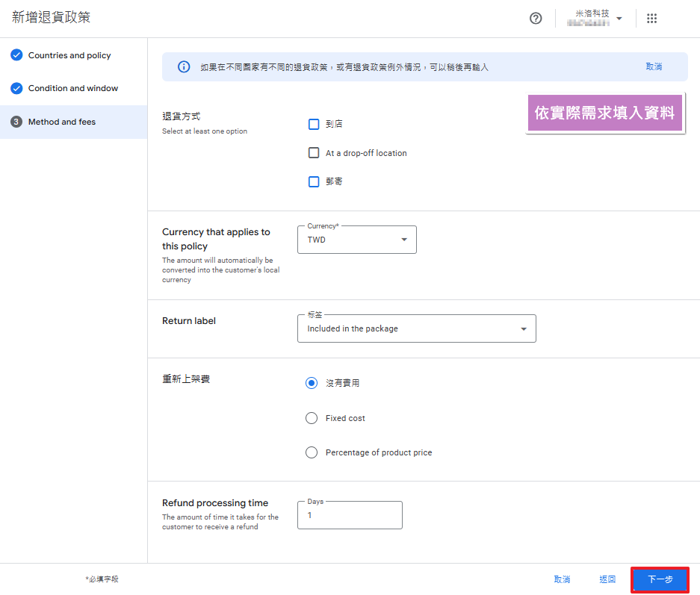Check the At a drop-off location option
The width and height of the screenshot is (700, 595).
[314, 153]
